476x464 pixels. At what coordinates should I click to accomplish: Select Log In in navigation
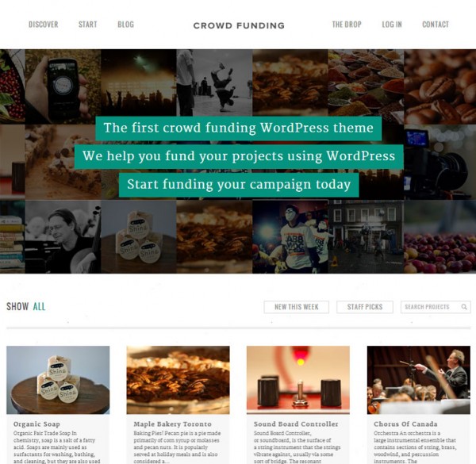392,25
